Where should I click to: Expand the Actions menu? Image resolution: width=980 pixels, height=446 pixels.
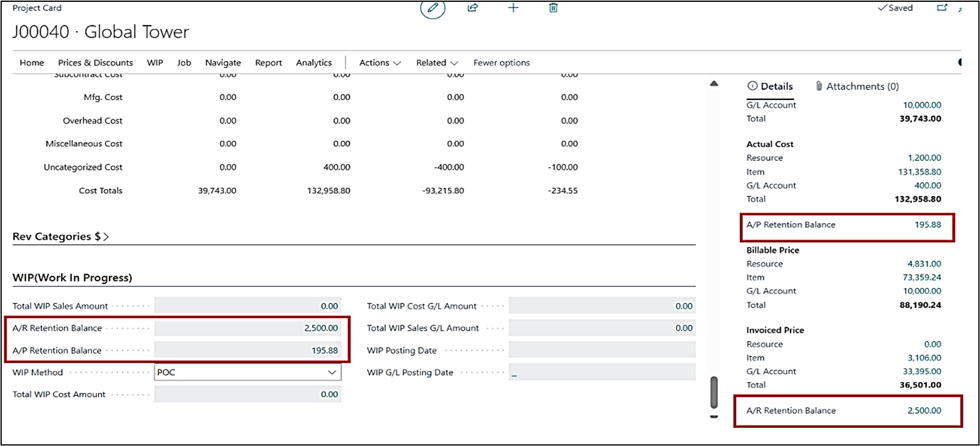point(380,63)
